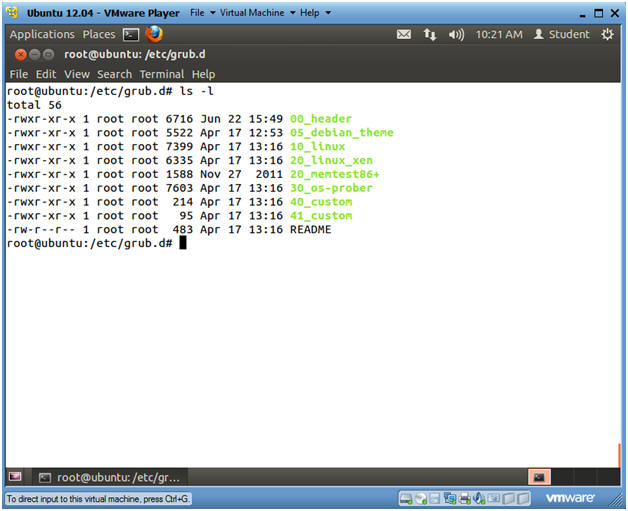628x511 pixels.
Task: Click the VMware Player app icon in the title bar
Action: (12, 13)
